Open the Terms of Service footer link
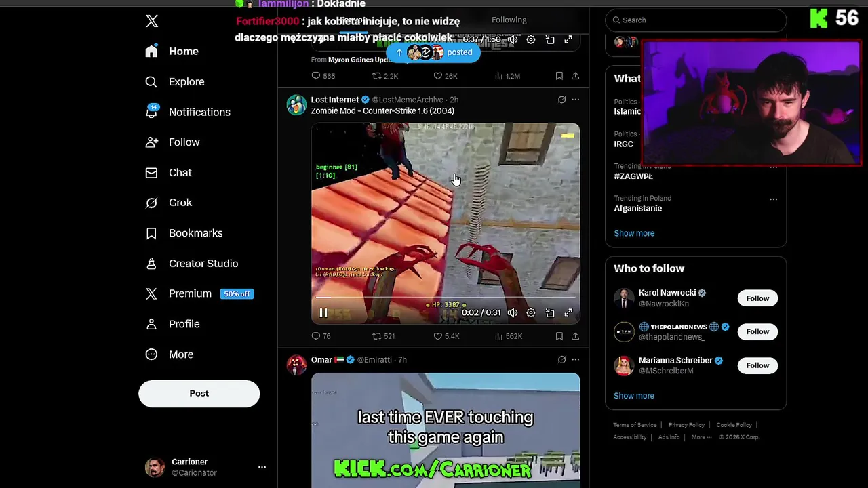 click(635, 425)
